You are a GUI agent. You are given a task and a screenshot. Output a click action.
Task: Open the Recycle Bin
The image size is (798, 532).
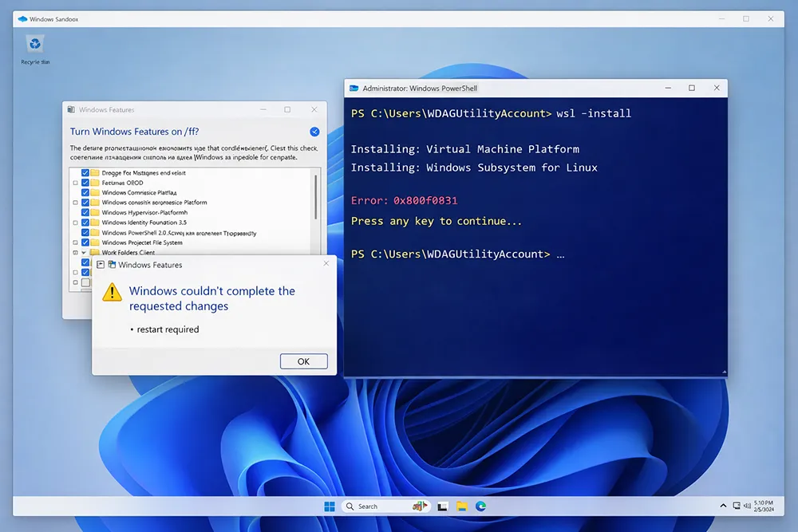click(34, 46)
